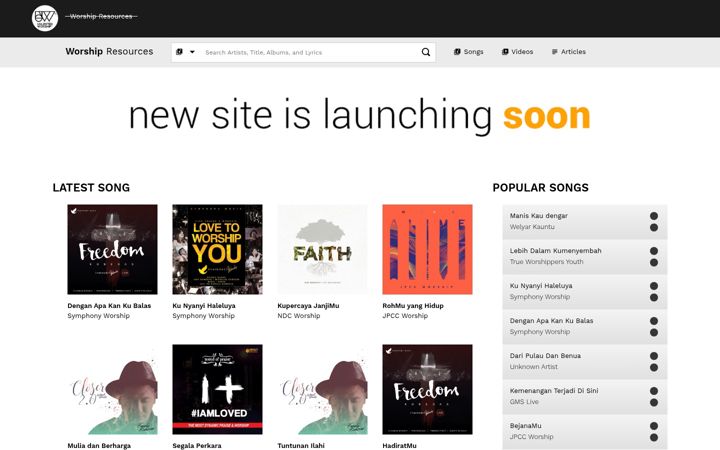Click Unknown Artist label
Viewport: 720px width, 450px height.
coord(534,367)
